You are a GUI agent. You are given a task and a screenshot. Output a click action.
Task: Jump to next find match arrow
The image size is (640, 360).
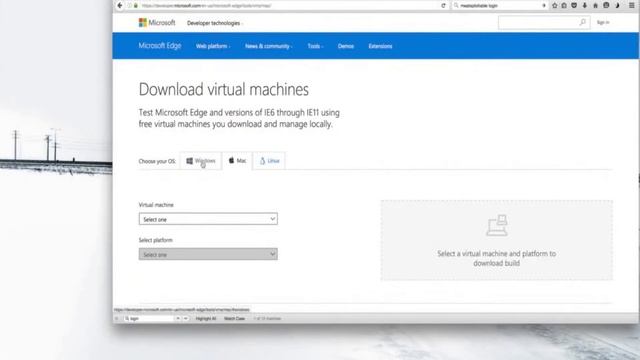(186, 318)
